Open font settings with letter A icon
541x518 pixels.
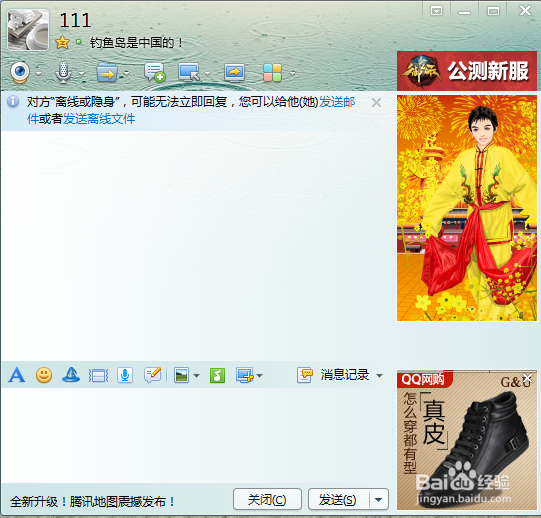tap(17, 375)
